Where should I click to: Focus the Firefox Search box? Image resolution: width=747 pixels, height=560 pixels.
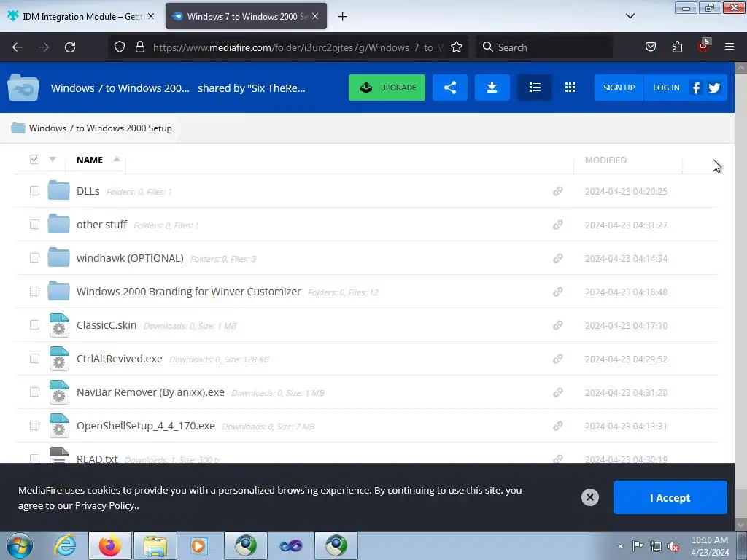[x=544, y=47]
